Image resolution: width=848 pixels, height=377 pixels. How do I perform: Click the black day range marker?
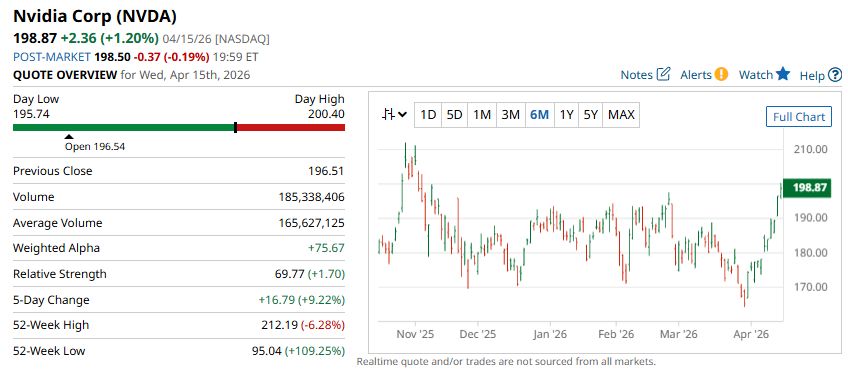tap(235, 127)
